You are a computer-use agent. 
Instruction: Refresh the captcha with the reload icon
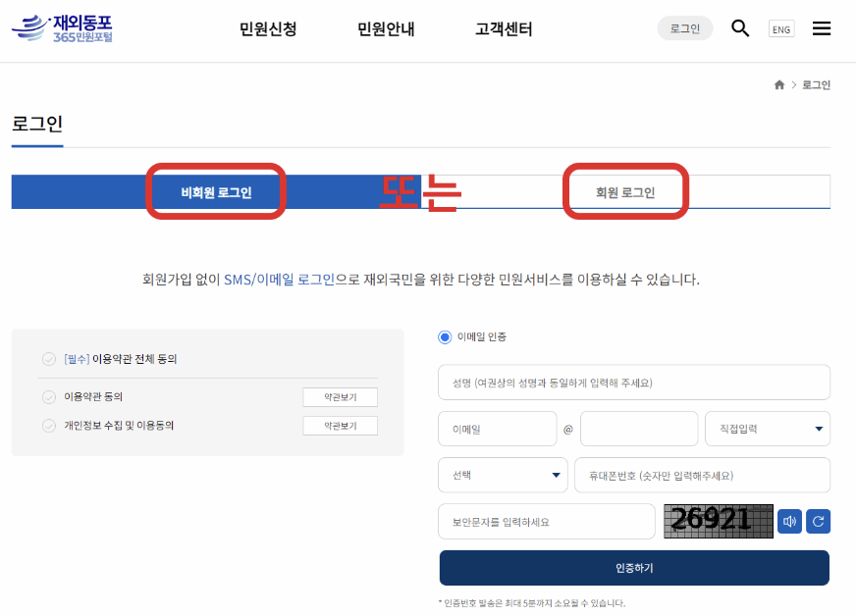[817, 521]
